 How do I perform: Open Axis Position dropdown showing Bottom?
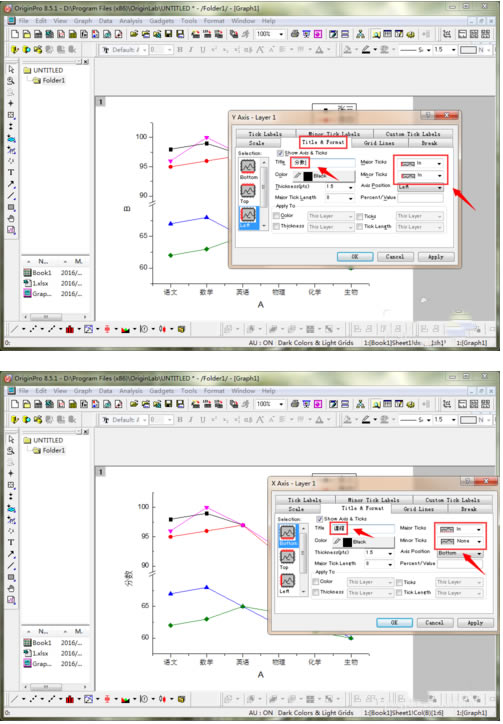pyautogui.click(x=460, y=553)
